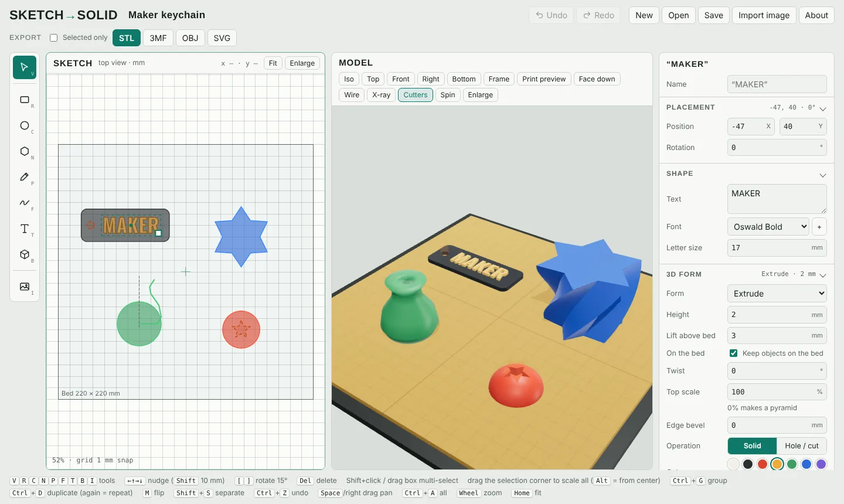Click Import image button

(x=764, y=15)
